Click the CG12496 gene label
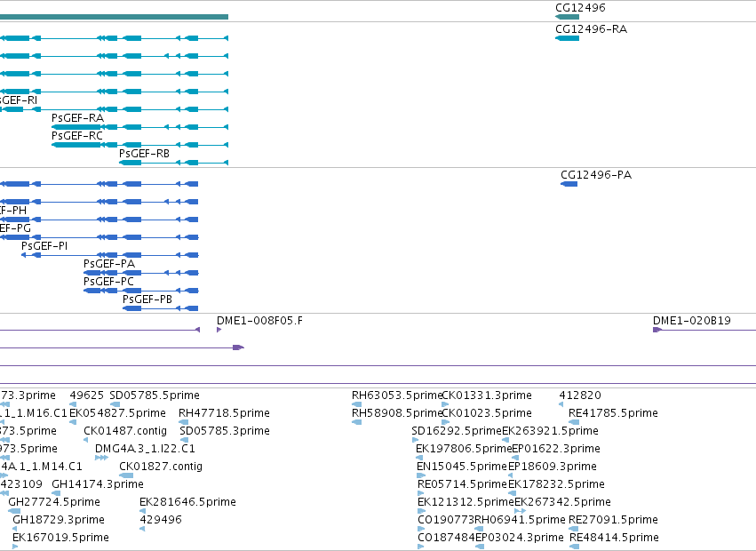The width and height of the screenshot is (756, 551). [580, 8]
